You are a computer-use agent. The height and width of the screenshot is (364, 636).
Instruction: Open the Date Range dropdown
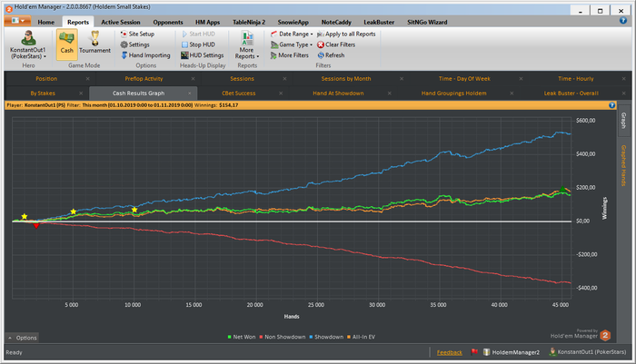tap(293, 34)
